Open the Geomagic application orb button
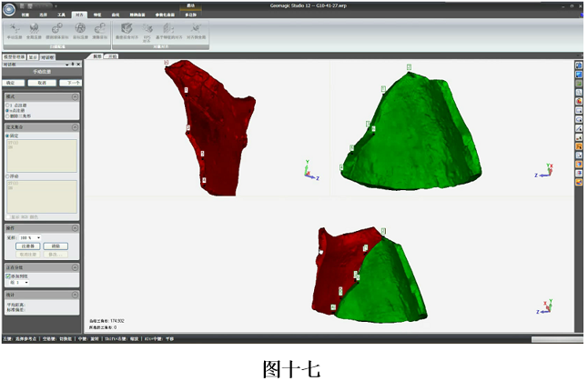Screen dimensions: 588x381 pos(9,9)
